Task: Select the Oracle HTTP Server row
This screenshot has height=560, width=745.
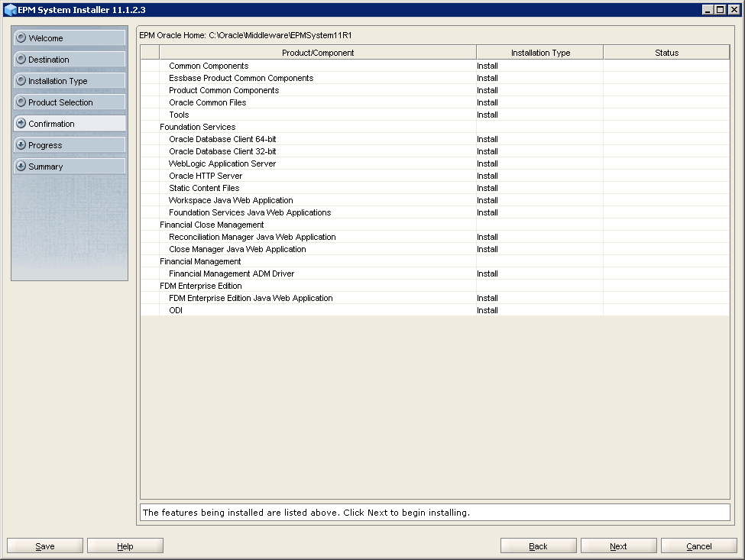Action: point(435,176)
